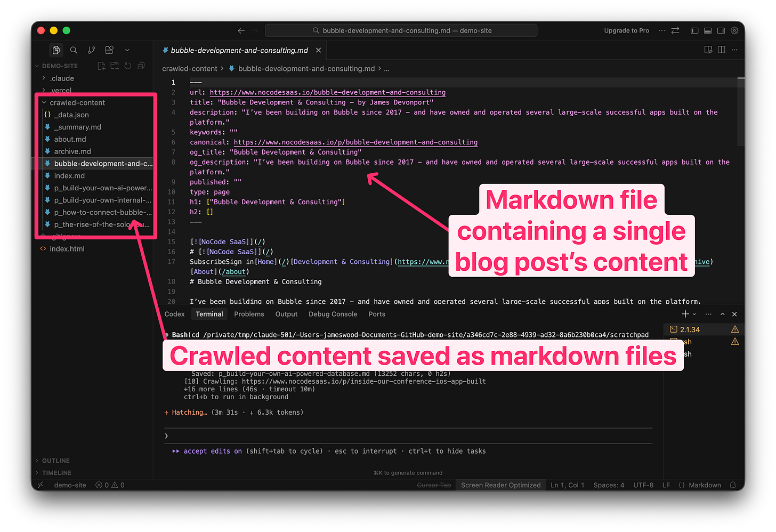Click the command center search box
776x532 pixels.
tap(401, 31)
